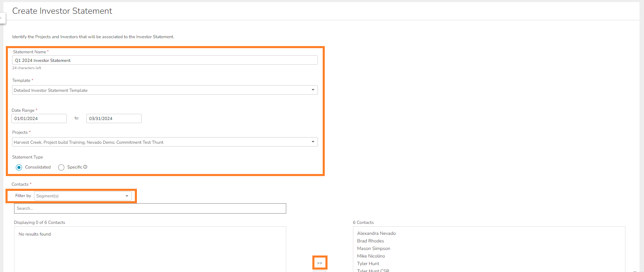Choose the Specific statement type radio
The image size is (644, 272).
(x=61, y=167)
